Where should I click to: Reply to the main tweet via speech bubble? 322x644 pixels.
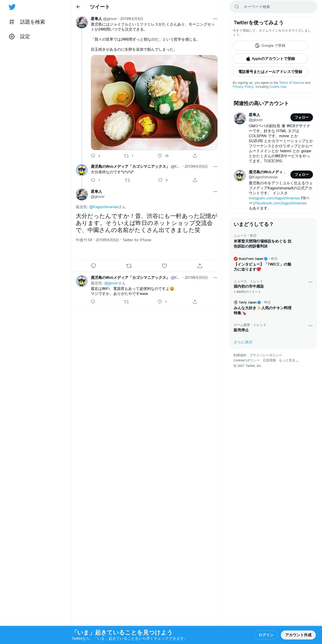point(93,266)
